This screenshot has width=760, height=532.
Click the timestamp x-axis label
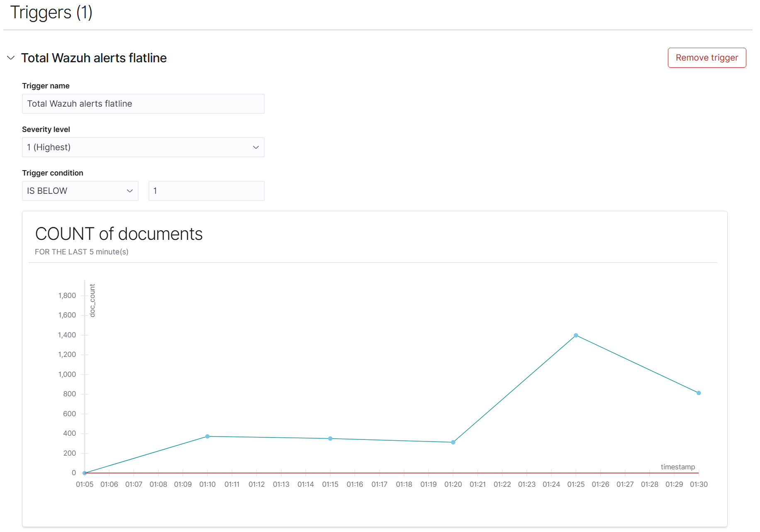pyautogui.click(x=677, y=467)
